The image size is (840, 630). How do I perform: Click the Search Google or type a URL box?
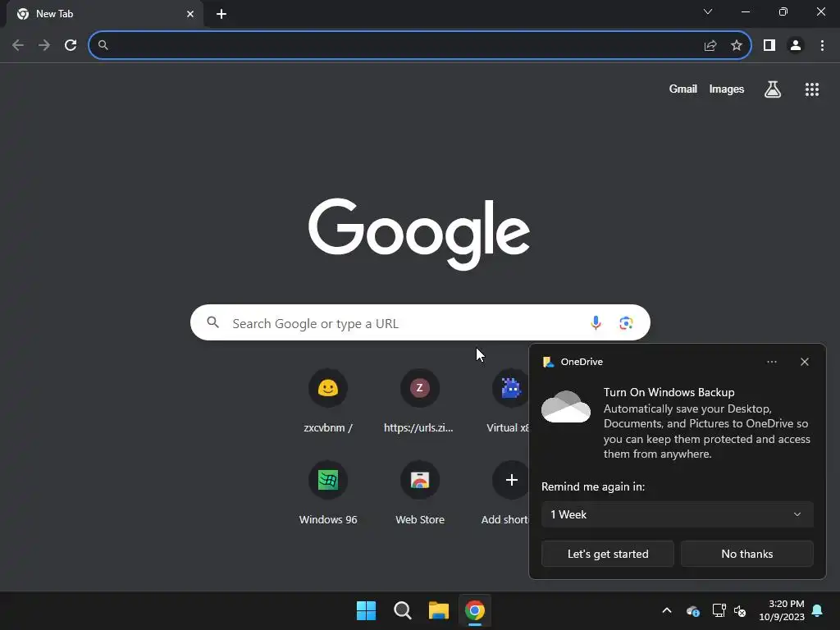420,322
